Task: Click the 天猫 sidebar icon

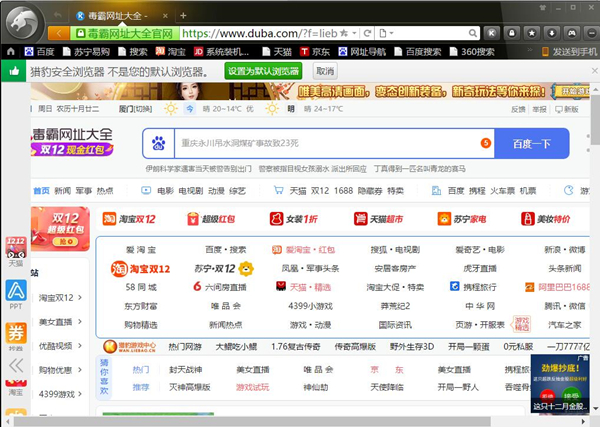Action: (15, 246)
